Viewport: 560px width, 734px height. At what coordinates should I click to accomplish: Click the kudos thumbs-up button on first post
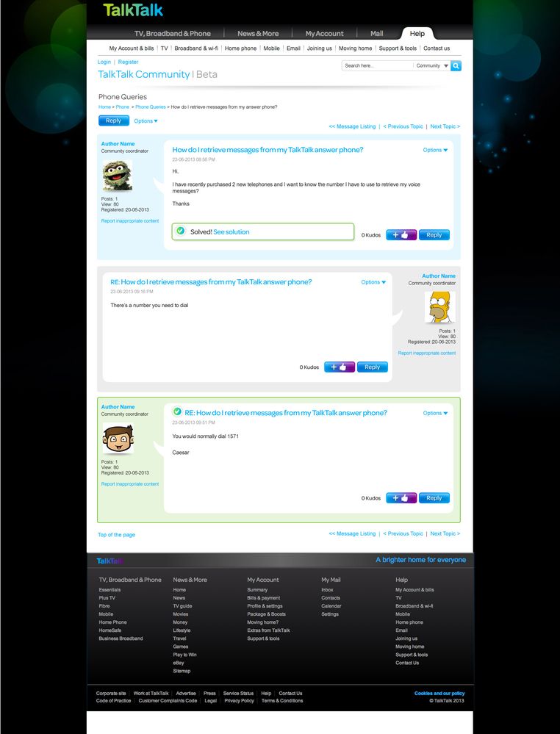[401, 235]
